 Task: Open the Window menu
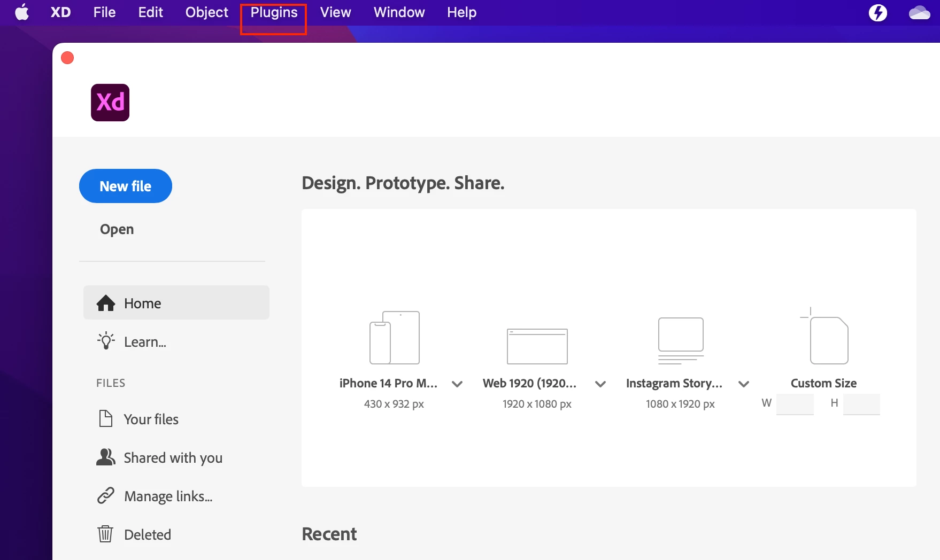click(x=399, y=12)
